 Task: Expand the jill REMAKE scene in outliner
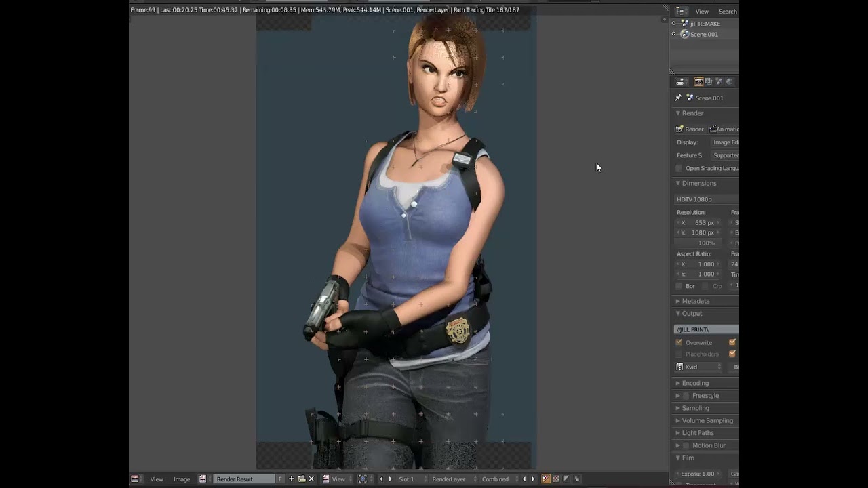pos(673,23)
